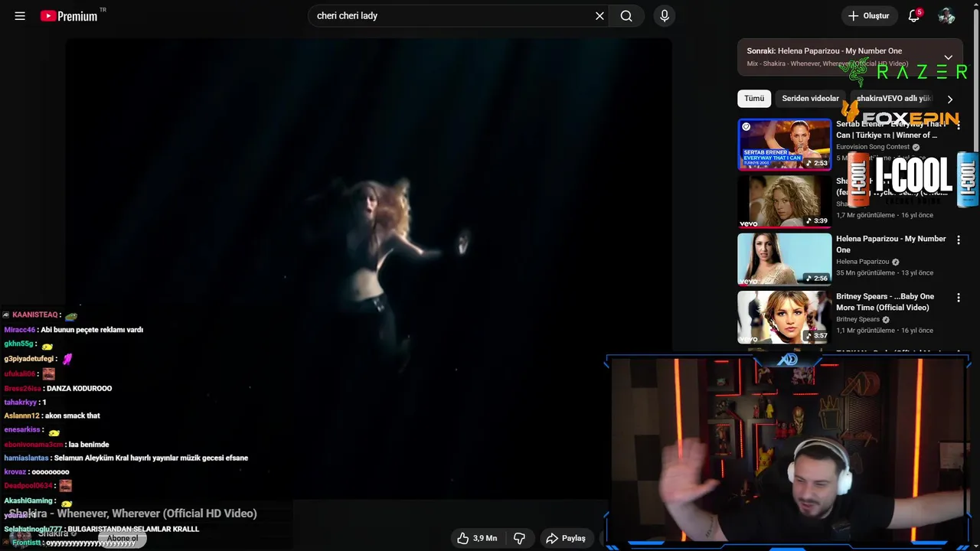This screenshot has width=980, height=551.
Task: Open Britney Spears ...Baby One More Time title
Action: click(885, 302)
